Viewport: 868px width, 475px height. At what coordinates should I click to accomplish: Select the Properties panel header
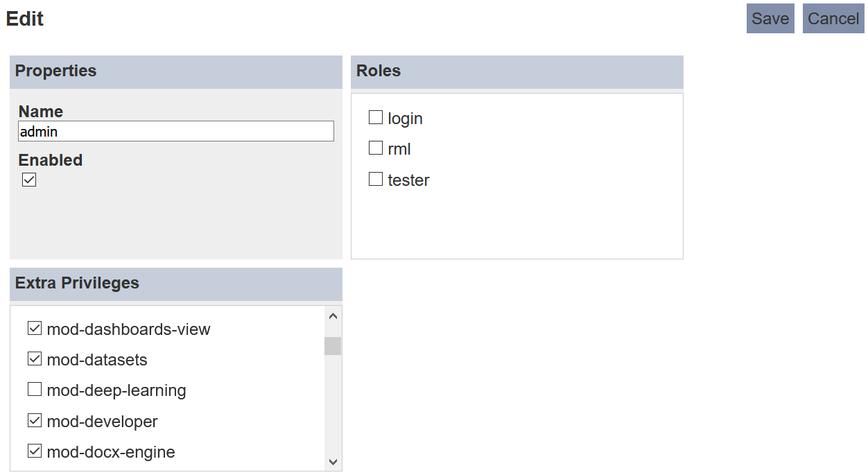(x=176, y=71)
